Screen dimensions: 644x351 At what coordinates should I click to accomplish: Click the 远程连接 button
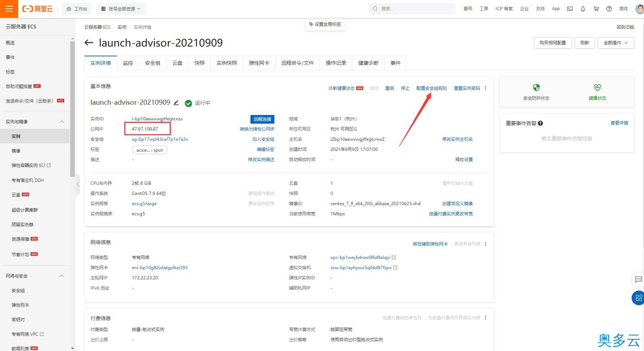click(x=262, y=119)
